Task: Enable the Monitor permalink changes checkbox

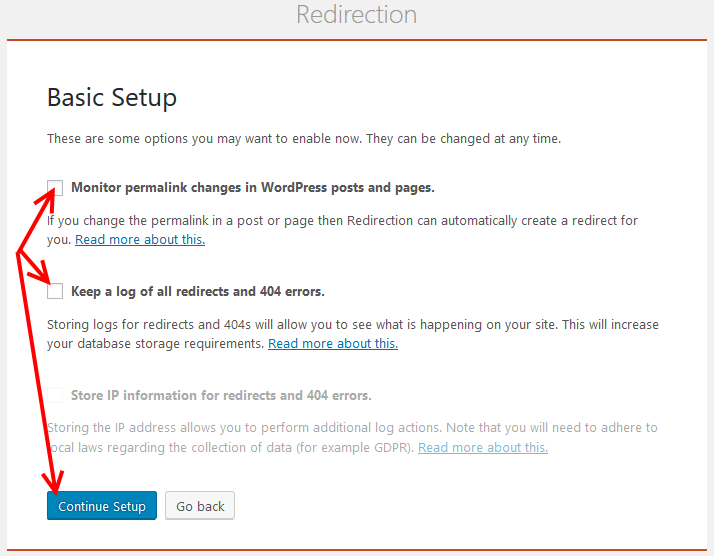Action: pyautogui.click(x=55, y=187)
